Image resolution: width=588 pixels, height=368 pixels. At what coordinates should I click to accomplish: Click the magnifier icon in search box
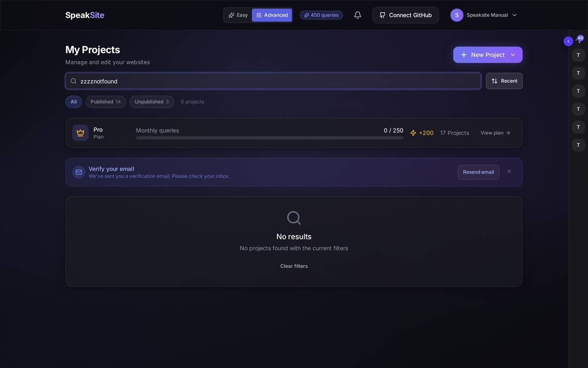coord(73,81)
